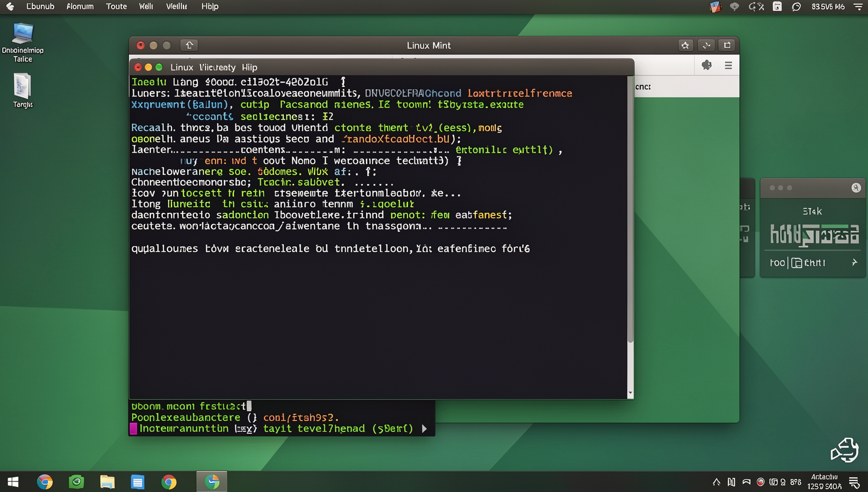Open the Hblp menu in the top bar
868x492 pixels.
coord(210,7)
